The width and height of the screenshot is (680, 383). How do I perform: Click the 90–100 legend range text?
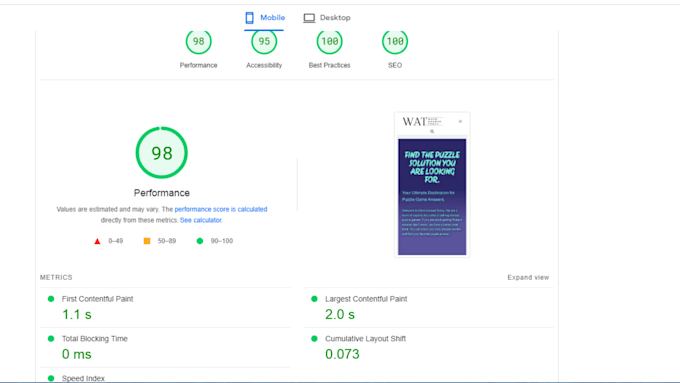222,241
